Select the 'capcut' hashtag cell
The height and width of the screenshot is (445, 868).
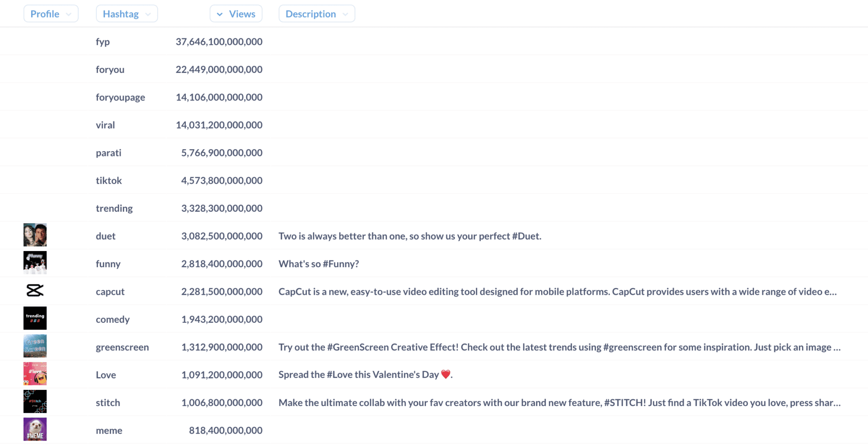(110, 292)
